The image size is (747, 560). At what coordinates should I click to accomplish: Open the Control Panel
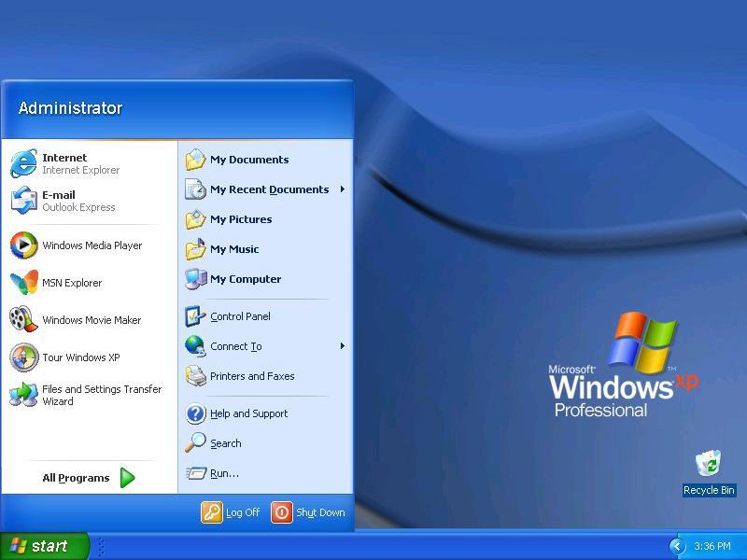tap(246, 315)
